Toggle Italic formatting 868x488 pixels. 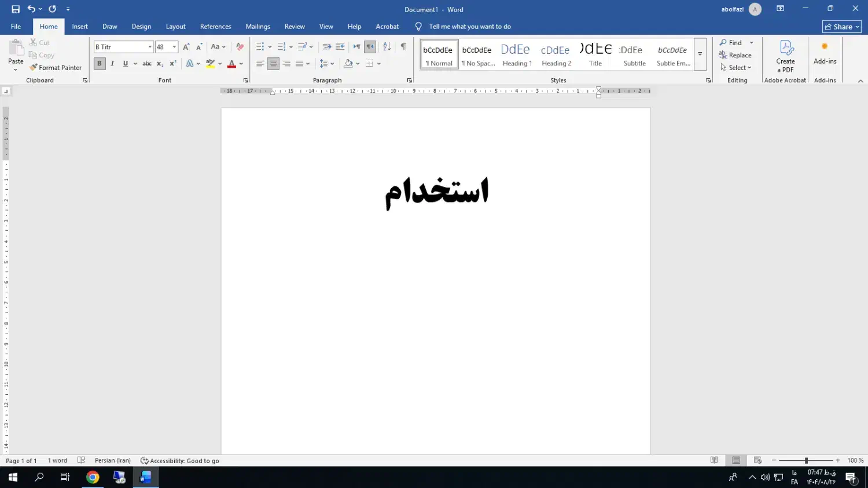pyautogui.click(x=112, y=64)
